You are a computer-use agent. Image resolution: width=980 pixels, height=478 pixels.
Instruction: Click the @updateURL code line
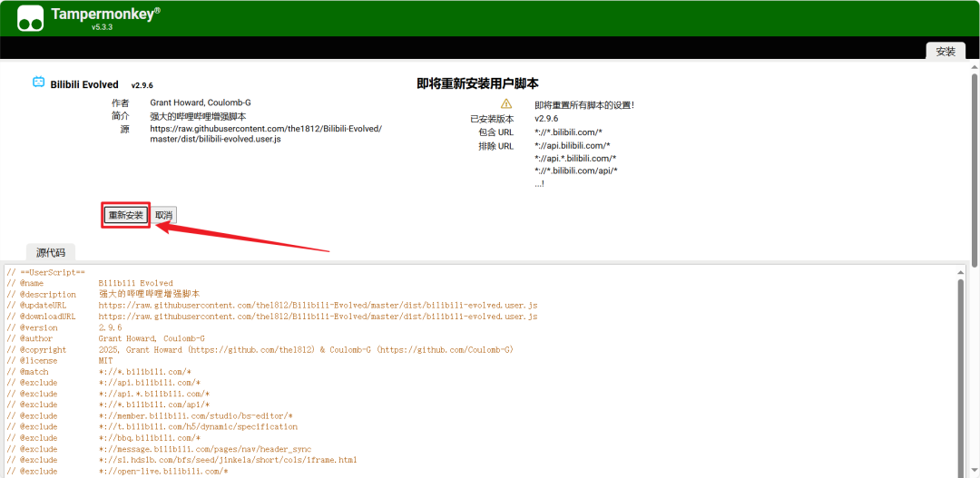[x=272, y=306]
